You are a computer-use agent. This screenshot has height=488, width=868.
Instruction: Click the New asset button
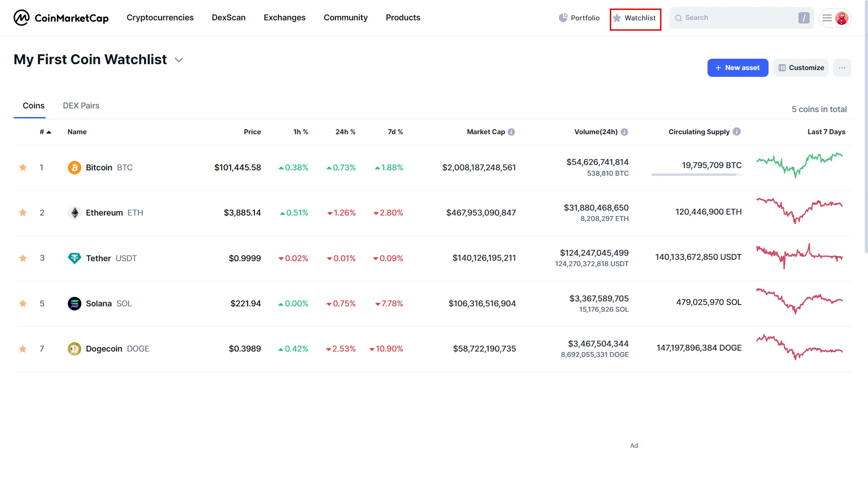tap(737, 67)
